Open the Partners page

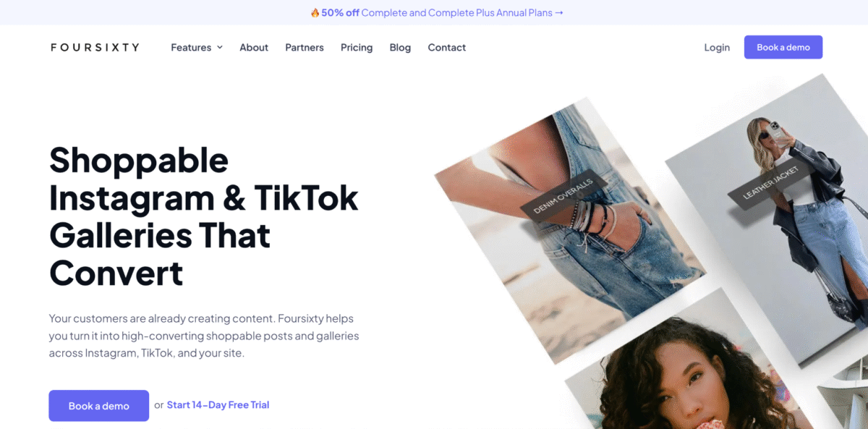pyautogui.click(x=305, y=48)
